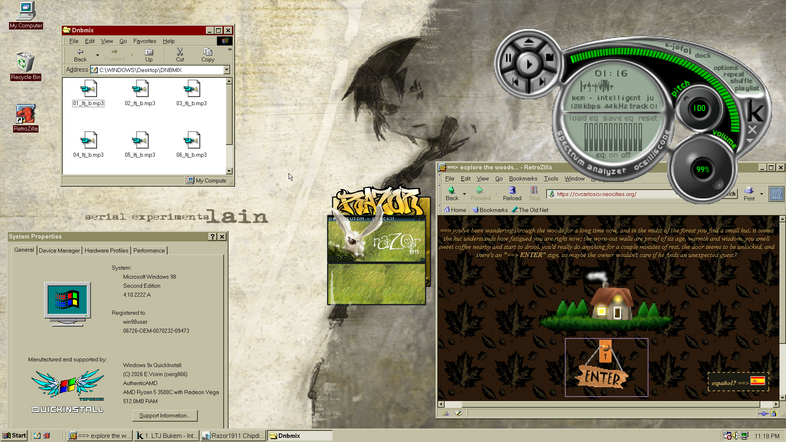
Task: Click dock on K-Jofol player
Action: click(x=703, y=55)
